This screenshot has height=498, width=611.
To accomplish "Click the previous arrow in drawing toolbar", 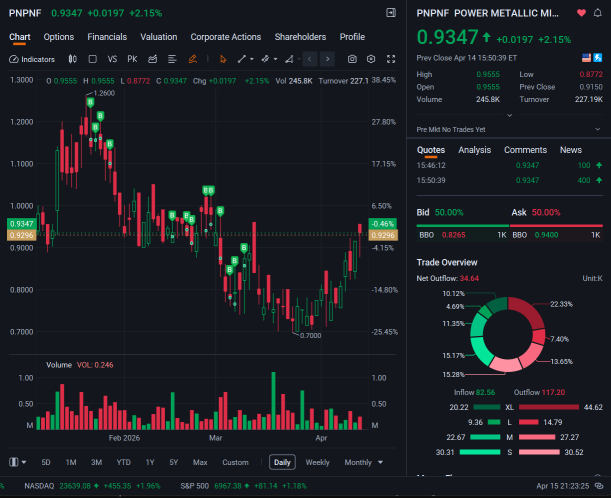I will click(x=310, y=59).
